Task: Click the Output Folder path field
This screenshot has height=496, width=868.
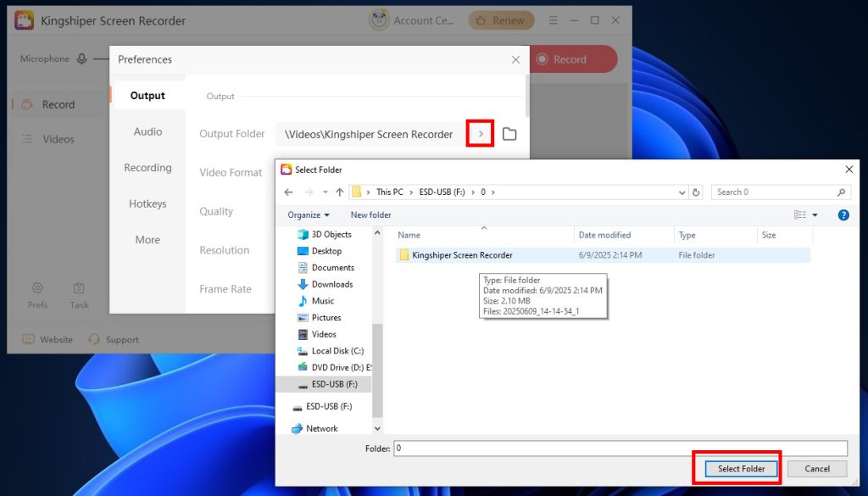Action: [x=370, y=134]
